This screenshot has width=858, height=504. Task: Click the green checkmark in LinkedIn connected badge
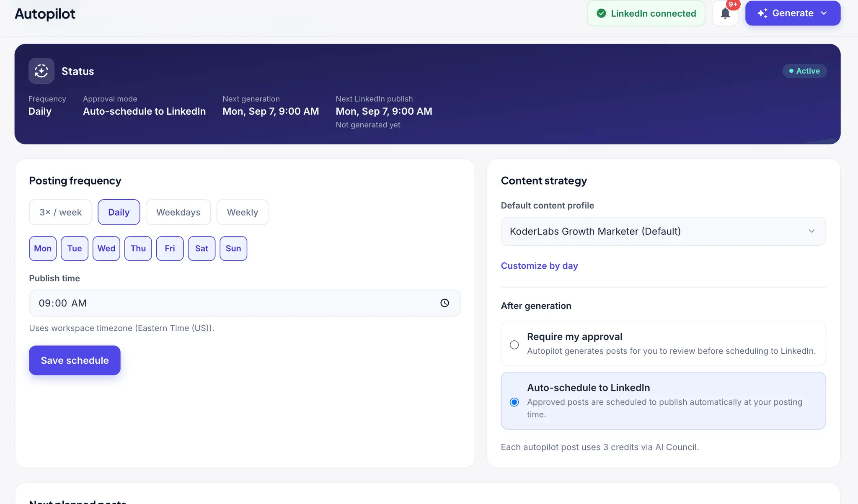601,13
